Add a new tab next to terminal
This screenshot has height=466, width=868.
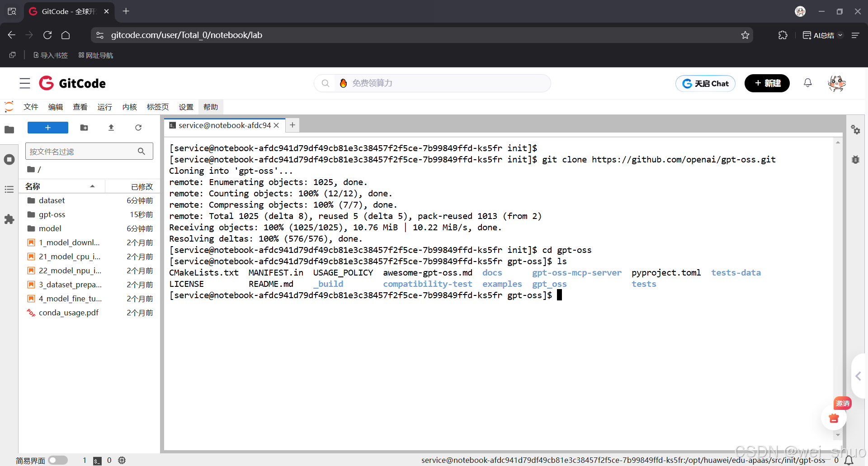[x=292, y=125]
